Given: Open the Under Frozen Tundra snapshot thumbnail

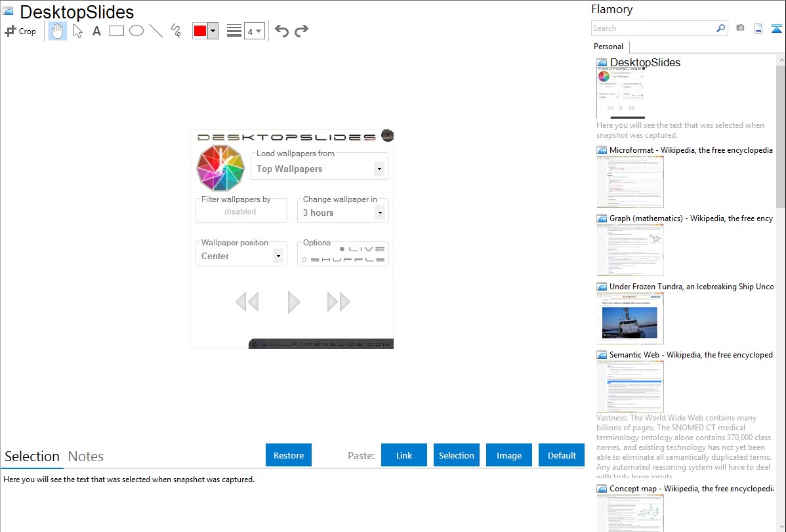Looking at the screenshot, I should (x=630, y=318).
